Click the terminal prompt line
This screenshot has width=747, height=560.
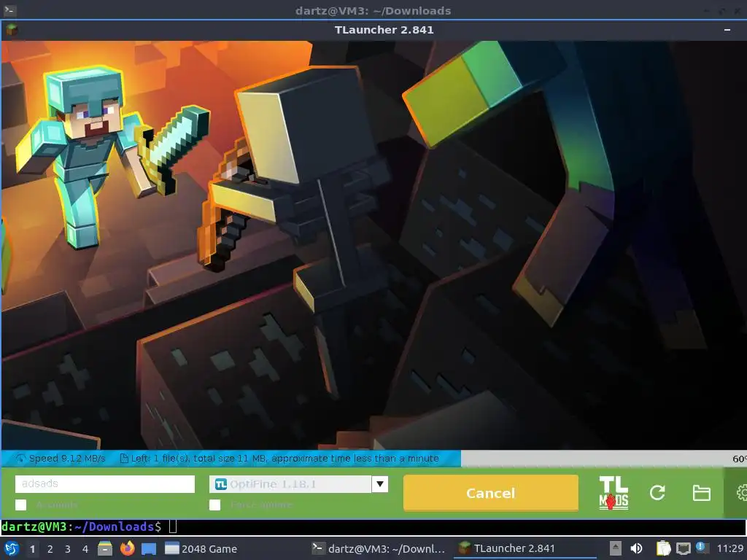click(373, 526)
